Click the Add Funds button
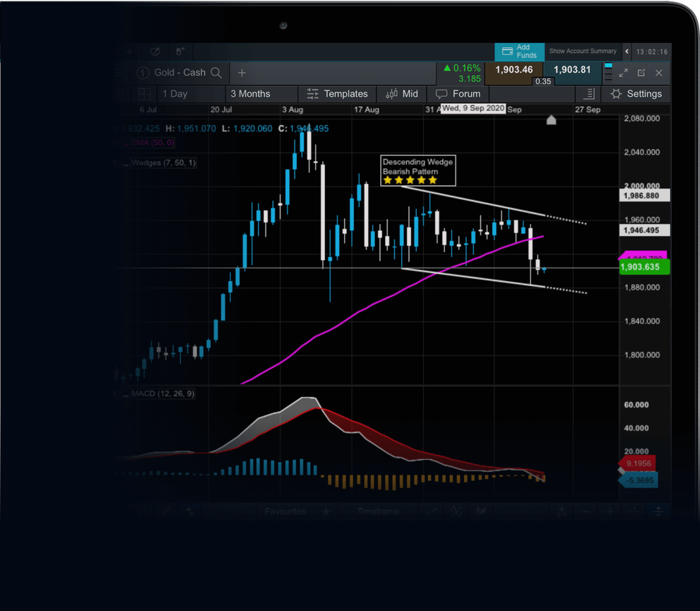The image size is (700, 611). [x=519, y=52]
